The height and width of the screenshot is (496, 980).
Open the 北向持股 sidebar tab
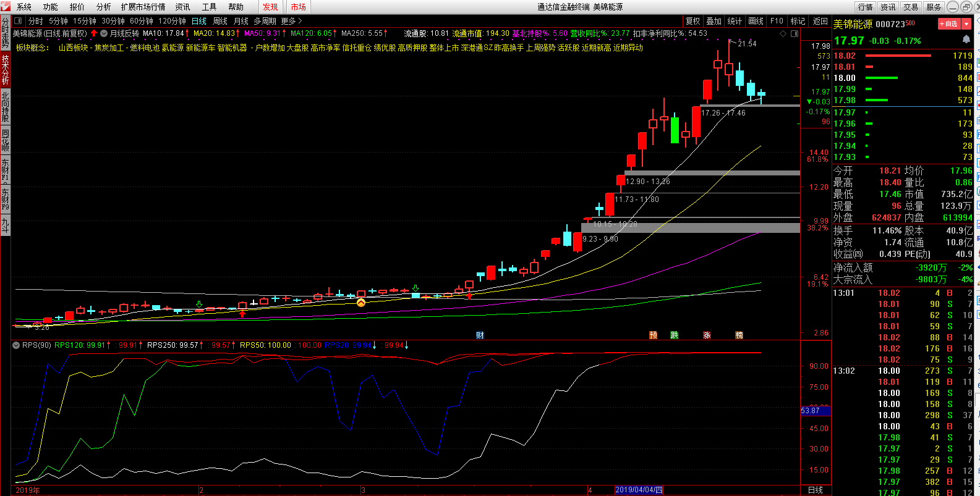pos(5,107)
